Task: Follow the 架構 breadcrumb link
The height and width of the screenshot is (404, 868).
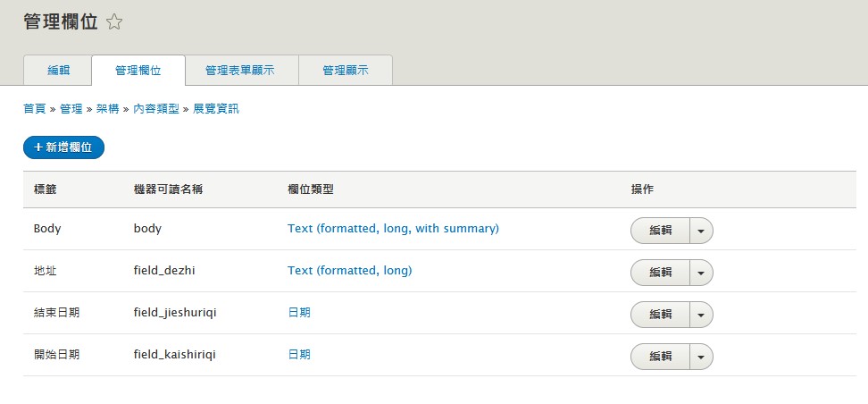Action: point(107,109)
